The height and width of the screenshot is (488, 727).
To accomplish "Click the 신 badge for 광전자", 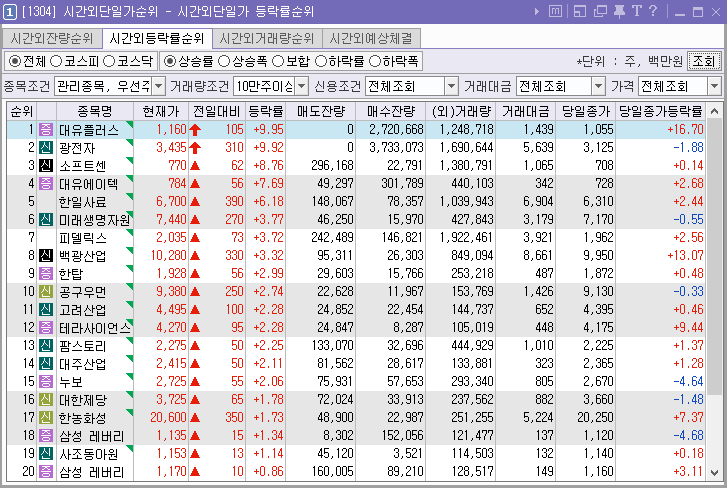I will (x=46, y=147).
